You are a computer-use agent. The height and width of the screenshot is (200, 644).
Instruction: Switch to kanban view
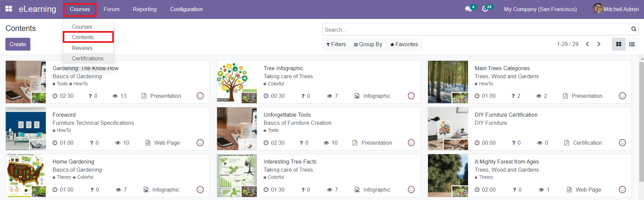[x=619, y=44]
